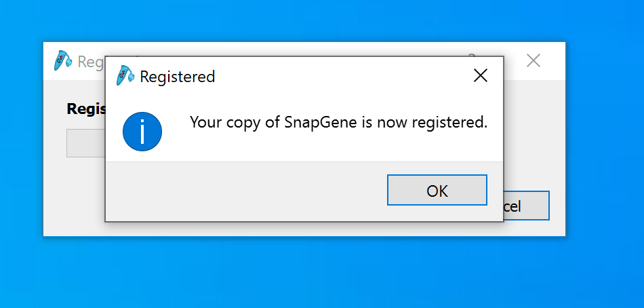Click the partially hidden Cancel button
This screenshot has height=308, width=644.
526,206
